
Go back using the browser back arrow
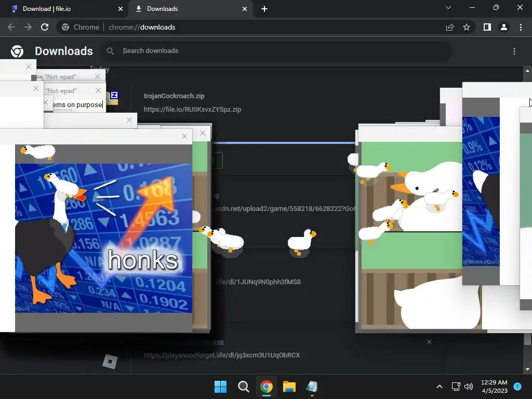(x=11, y=27)
